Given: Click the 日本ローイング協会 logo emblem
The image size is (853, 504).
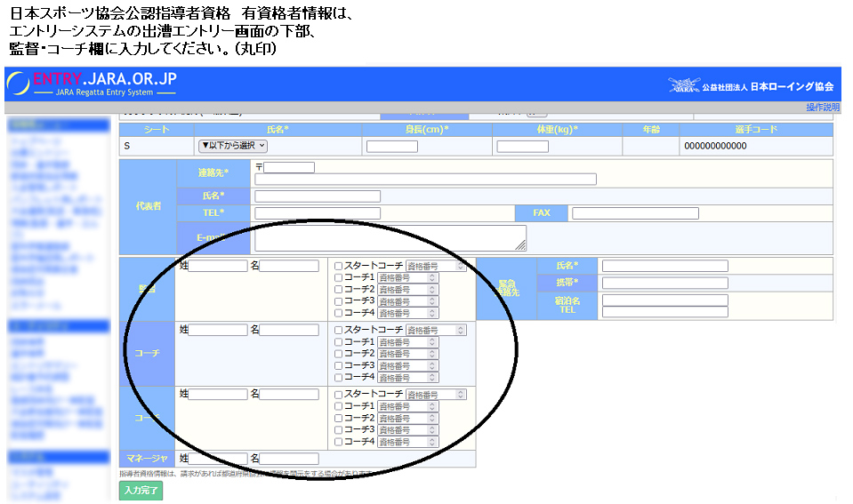Looking at the screenshot, I should pyautogui.click(x=682, y=86).
